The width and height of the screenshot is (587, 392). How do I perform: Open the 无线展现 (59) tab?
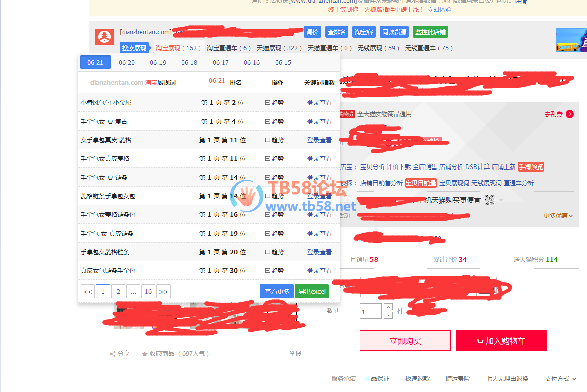pyautogui.click(x=378, y=48)
